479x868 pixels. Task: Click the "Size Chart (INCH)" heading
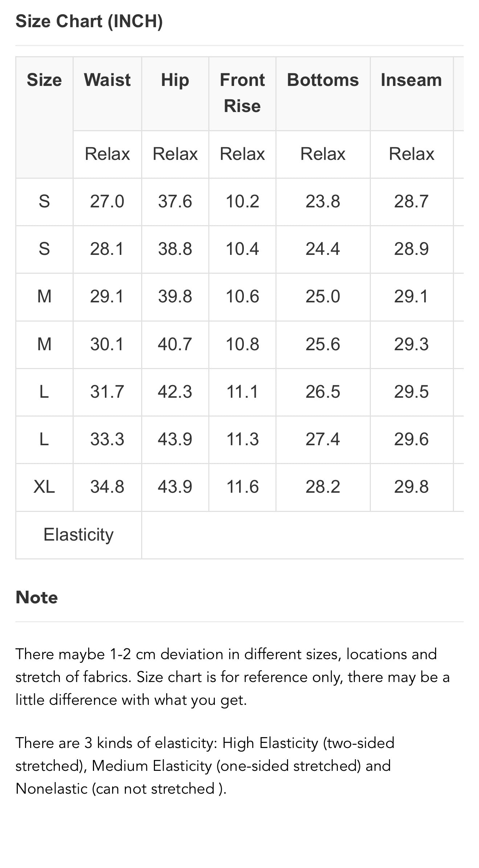click(x=89, y=21)
